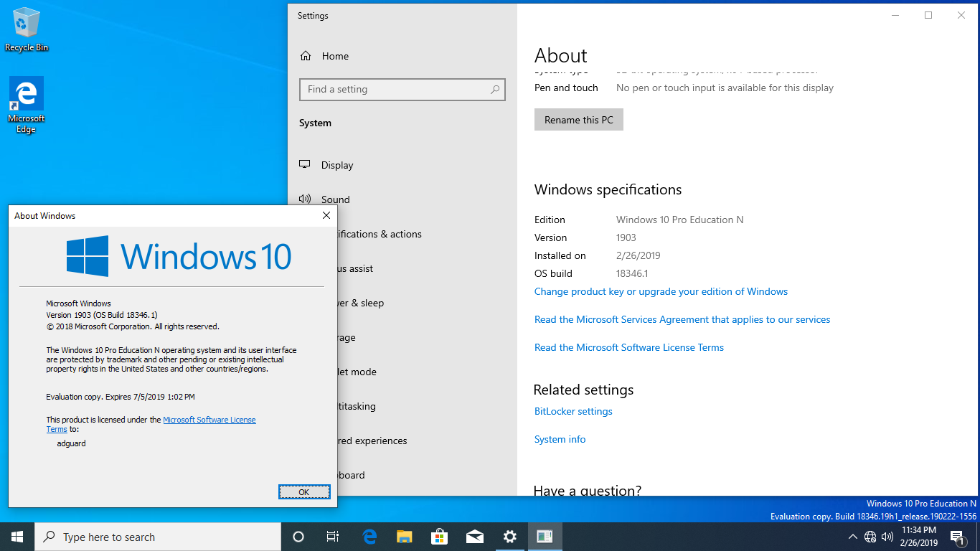Screen dimensions: 980x551
Task: Select Sound in the Settings sidebar
Action: coord(336,199)
